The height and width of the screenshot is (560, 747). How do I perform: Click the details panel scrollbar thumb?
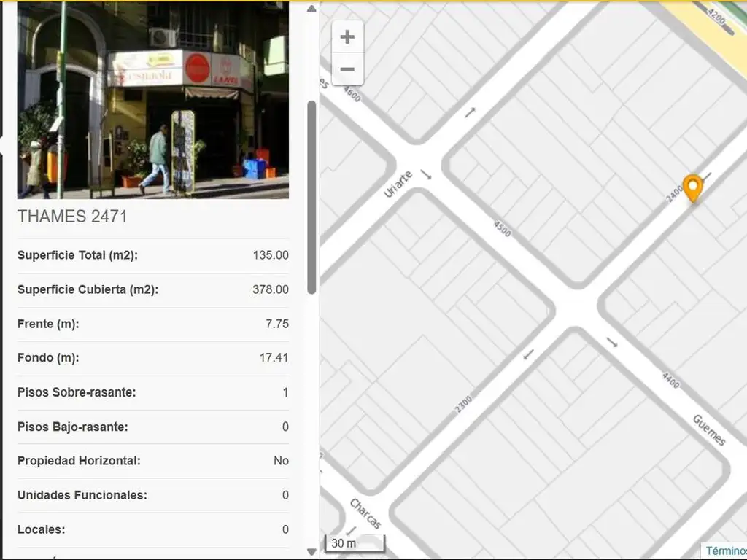click(x=311, y=197)
